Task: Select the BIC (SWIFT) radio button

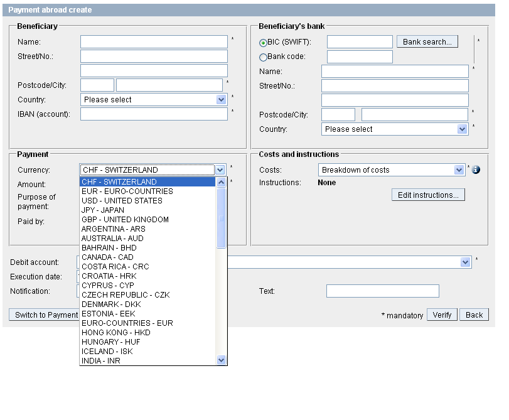Action: point(263,43)
